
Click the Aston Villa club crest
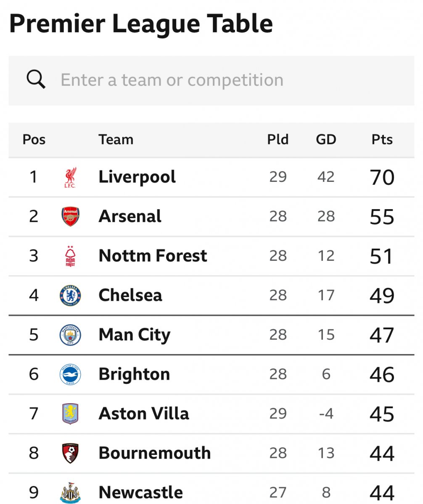70,414
